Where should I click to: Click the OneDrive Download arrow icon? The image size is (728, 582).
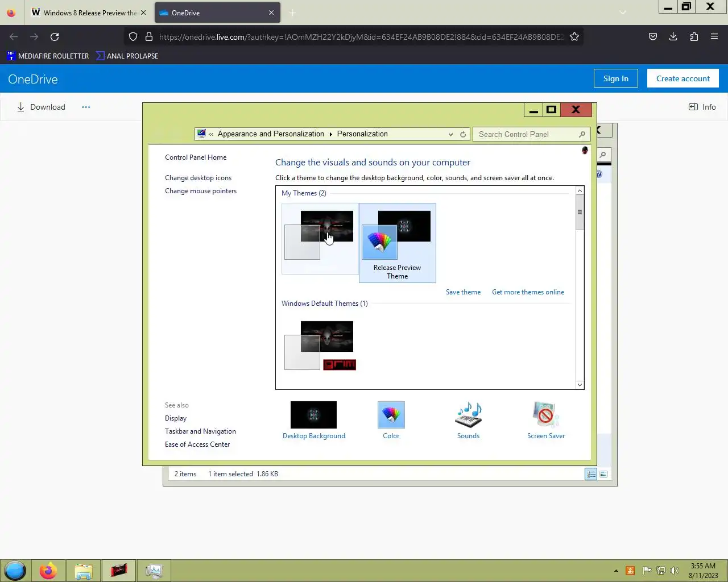click(x=20, y=107)
